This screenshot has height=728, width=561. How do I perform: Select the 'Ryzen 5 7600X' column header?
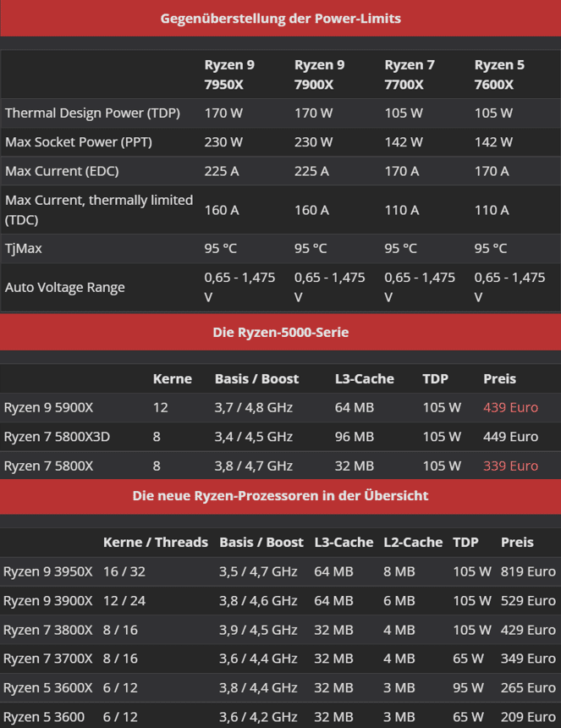coord(499,74)
